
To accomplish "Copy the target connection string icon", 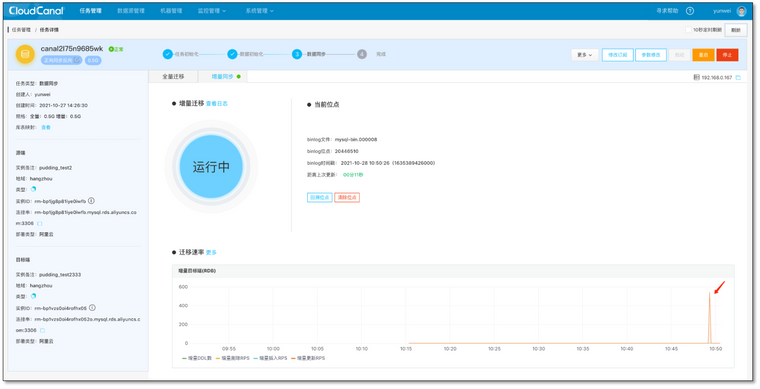I will tap(42, 330).
